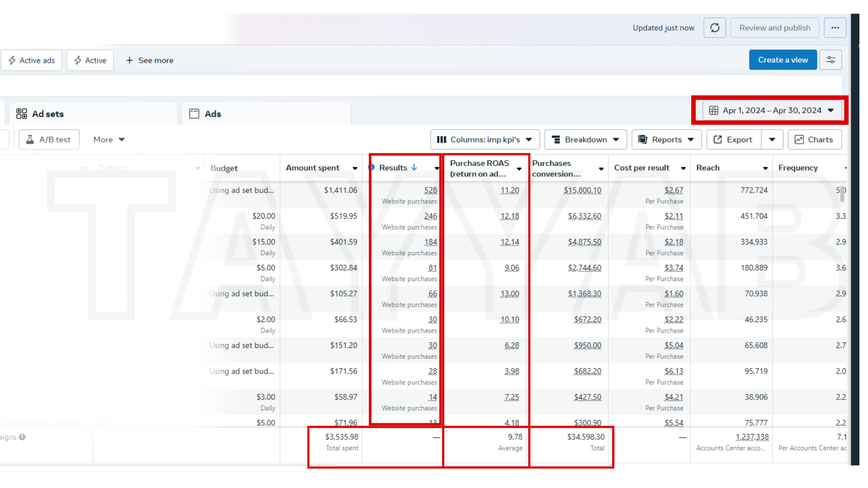Click the calendar icon in date range
Screen dimensions: 868x488
[713, 111]
